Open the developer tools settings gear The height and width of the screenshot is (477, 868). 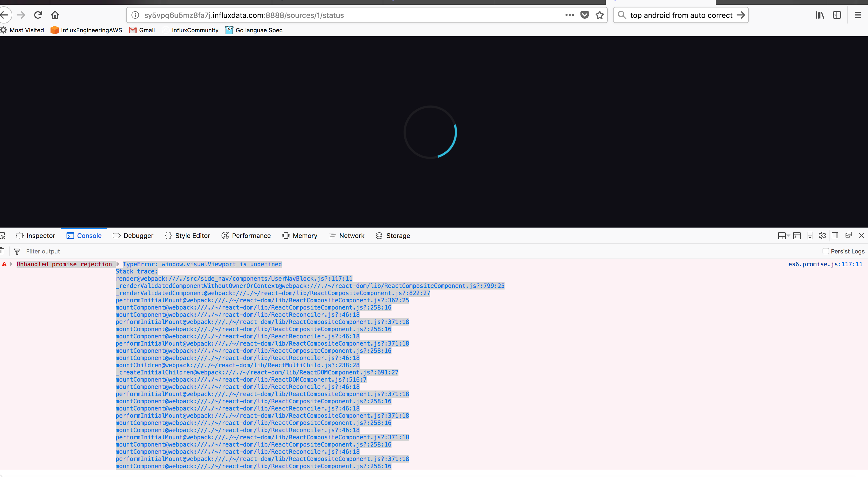(x=822, y=236)
